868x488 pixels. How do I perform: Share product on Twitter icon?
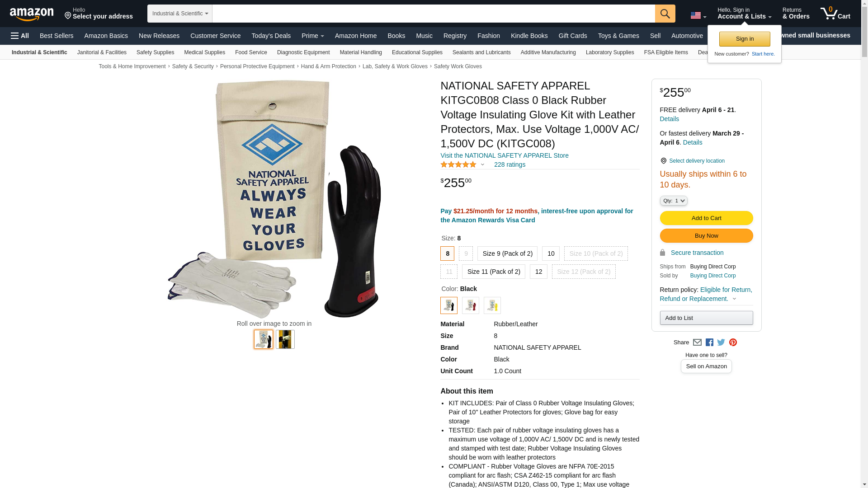pos(721,343)
